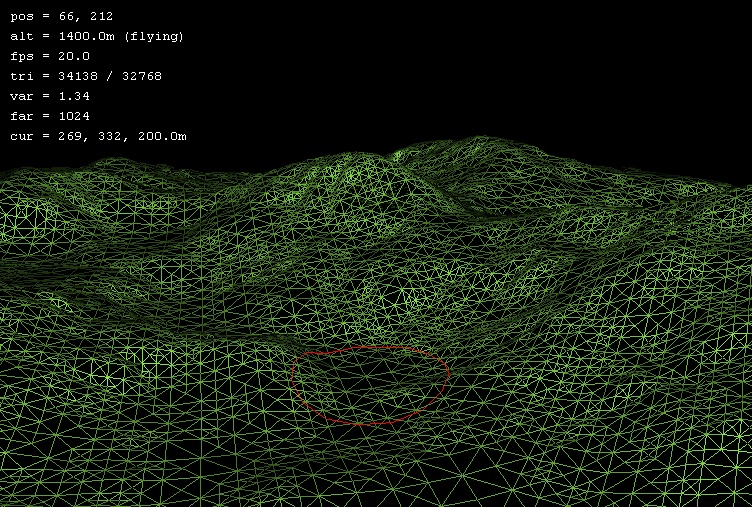Click the "alt" label in the HUD

(x=21, y=36)
